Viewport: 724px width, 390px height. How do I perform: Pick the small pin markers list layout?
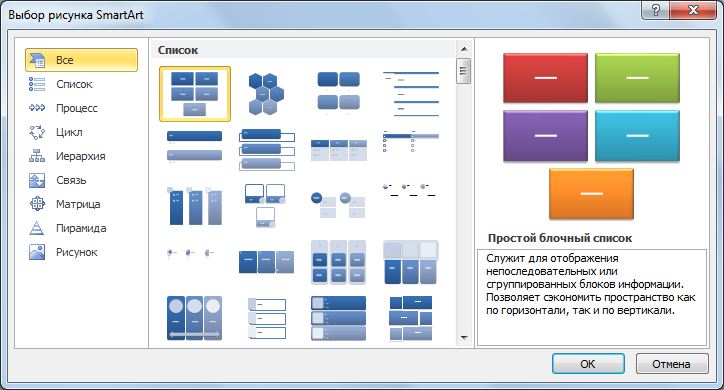click(191, 253)
